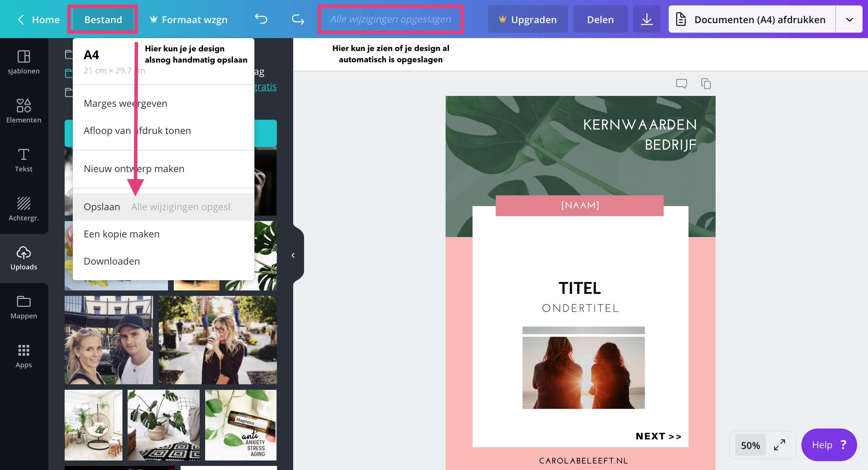Expand the print options dropdown chevron
This screenshot has height=470, width=868.
[x=849, y=19]
